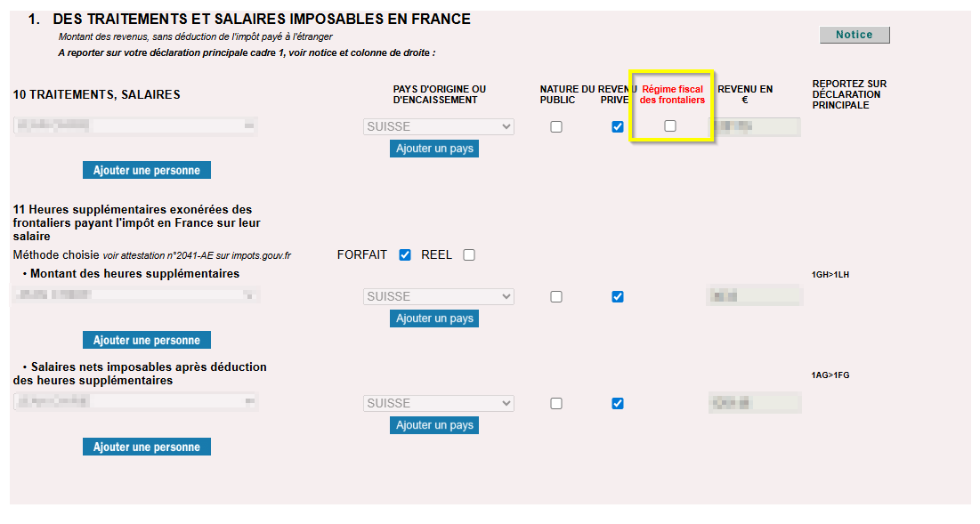The width and height of the screenshot is (980, 524).
Task: Check Public box for heures supplémentaires row
Action: [x=556, y=296]
